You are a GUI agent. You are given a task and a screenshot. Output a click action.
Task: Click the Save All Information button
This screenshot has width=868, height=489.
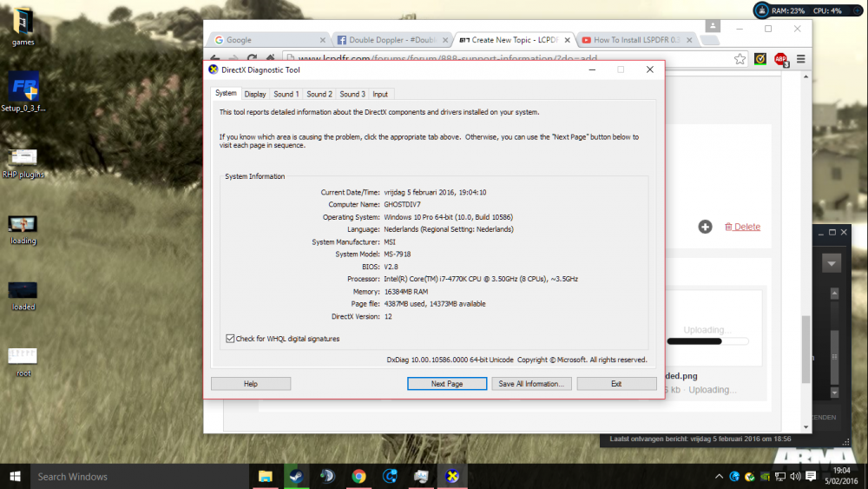click(x=531, y=384)
